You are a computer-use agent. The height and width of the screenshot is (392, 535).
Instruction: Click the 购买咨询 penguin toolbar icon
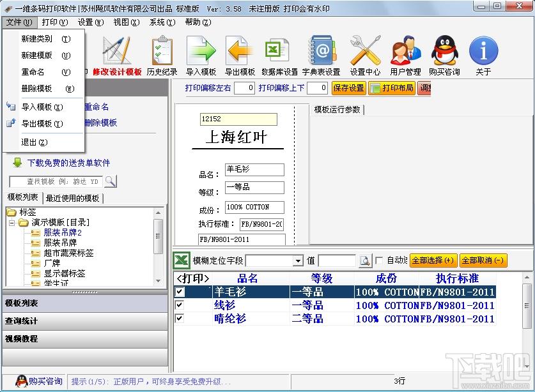pos(445,50)
